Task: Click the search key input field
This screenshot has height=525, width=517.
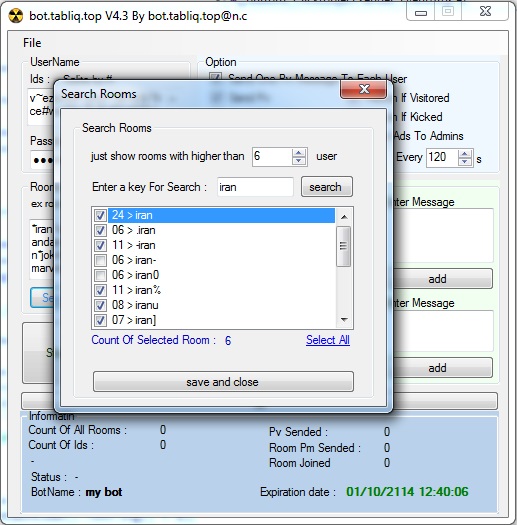Action: (255, 187)
